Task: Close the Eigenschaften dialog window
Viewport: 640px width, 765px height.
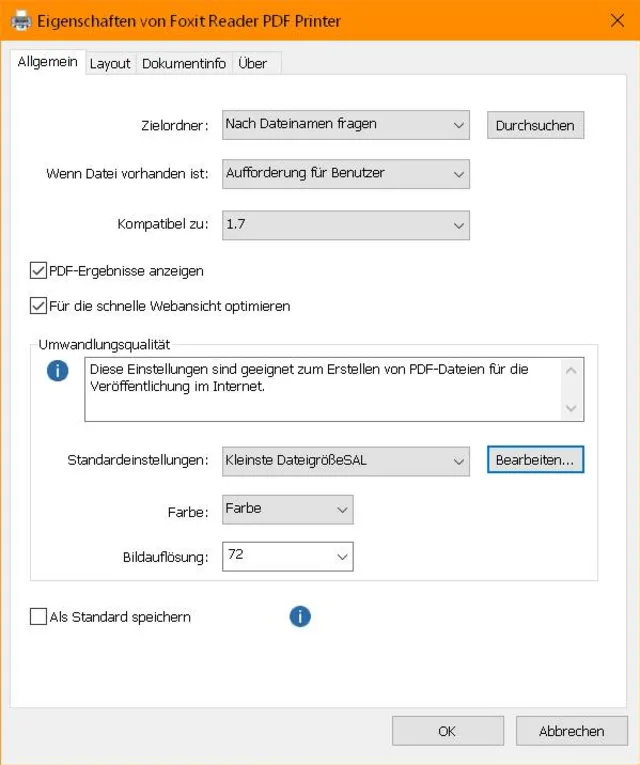Action: 616,19
